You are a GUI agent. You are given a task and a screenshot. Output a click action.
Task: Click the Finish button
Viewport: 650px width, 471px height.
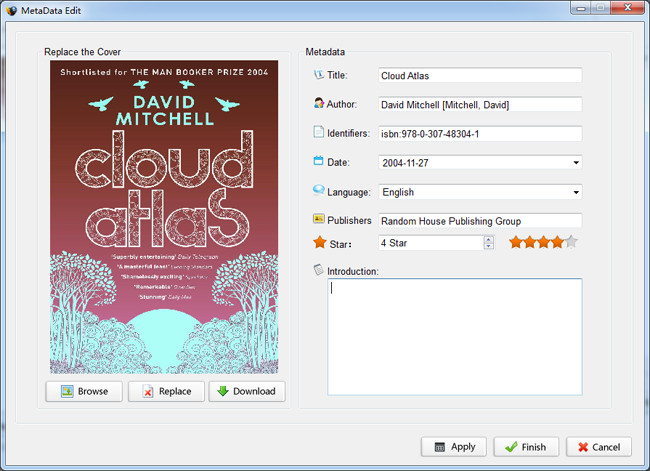[x=526, y=447]
